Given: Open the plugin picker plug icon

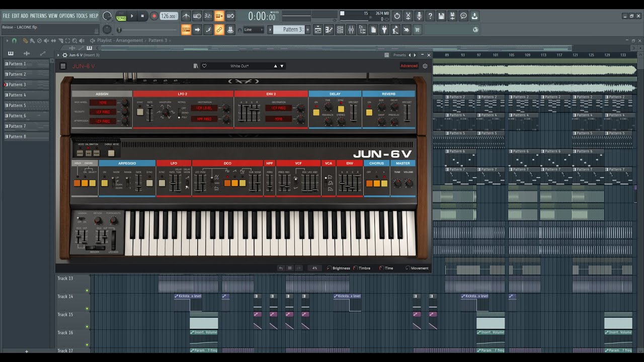Looking at the screenshot, I should pyautogui.click(x=384, y=30).
